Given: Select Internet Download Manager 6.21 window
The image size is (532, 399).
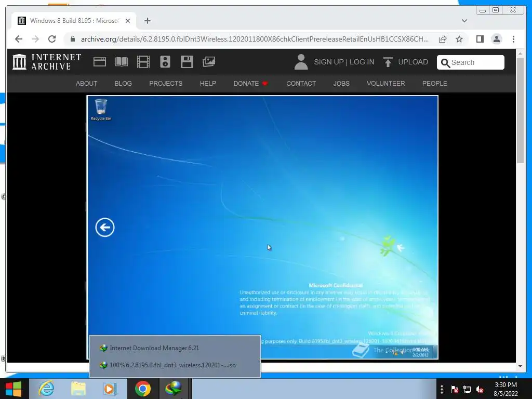Looking at the screenshot, I should (175, 348).
